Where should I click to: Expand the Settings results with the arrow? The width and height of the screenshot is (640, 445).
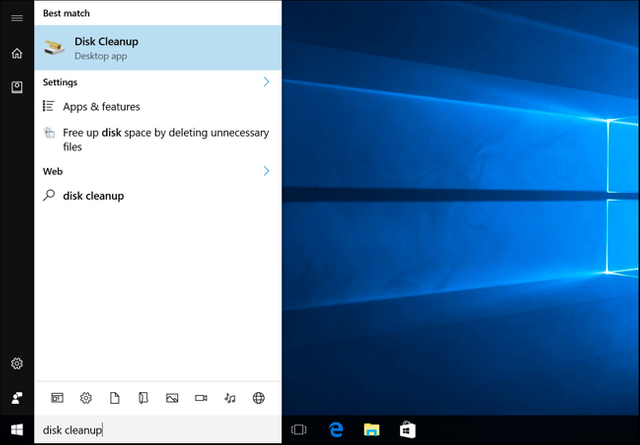click(x=266, y=82)
